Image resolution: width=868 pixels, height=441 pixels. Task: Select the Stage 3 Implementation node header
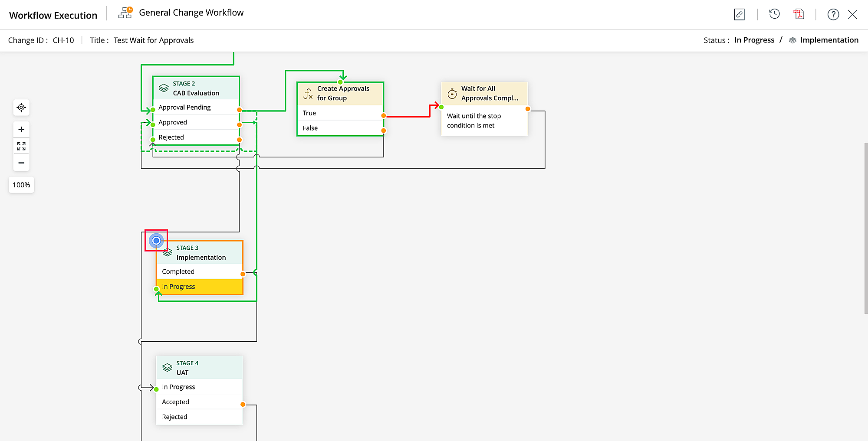pyautogui.click(x=201, y=253)
